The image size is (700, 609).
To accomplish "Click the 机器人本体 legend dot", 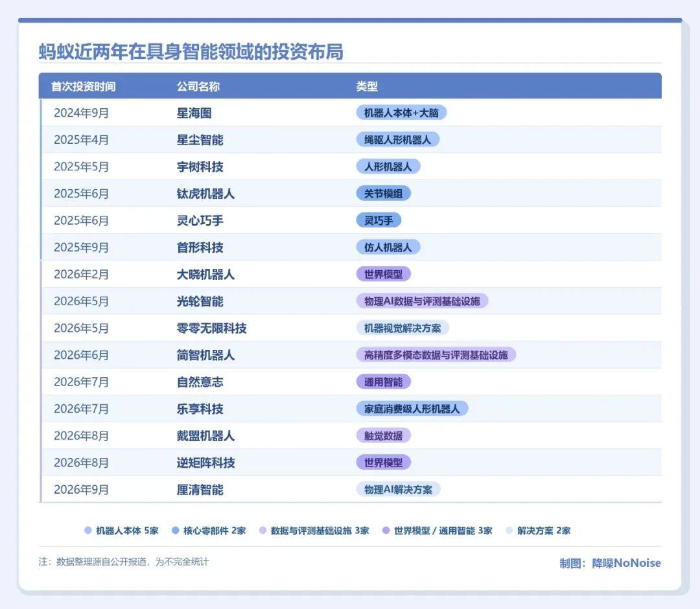I will point(88,530).
